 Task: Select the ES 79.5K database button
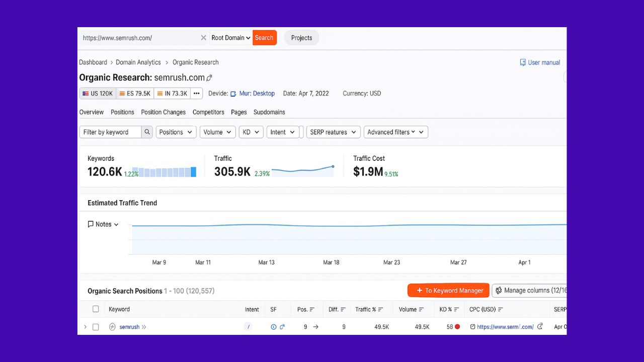135,94
